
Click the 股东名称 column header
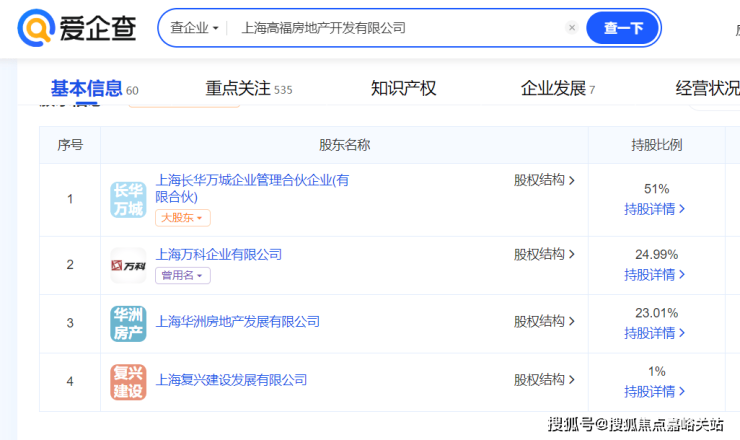click(x=344, y=145)
